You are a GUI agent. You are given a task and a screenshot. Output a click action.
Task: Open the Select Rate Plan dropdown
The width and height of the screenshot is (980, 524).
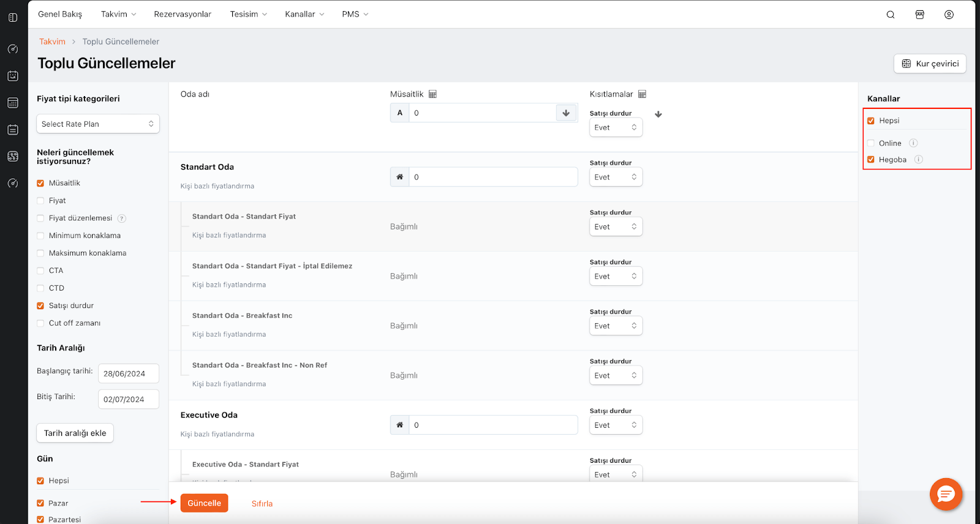[98, 124]
